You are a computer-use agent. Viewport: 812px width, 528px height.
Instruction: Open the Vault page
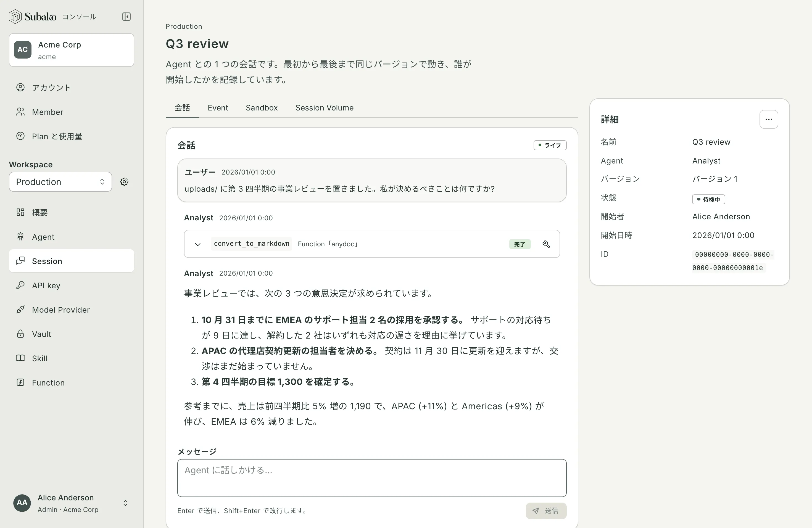(x=71, y=334)
